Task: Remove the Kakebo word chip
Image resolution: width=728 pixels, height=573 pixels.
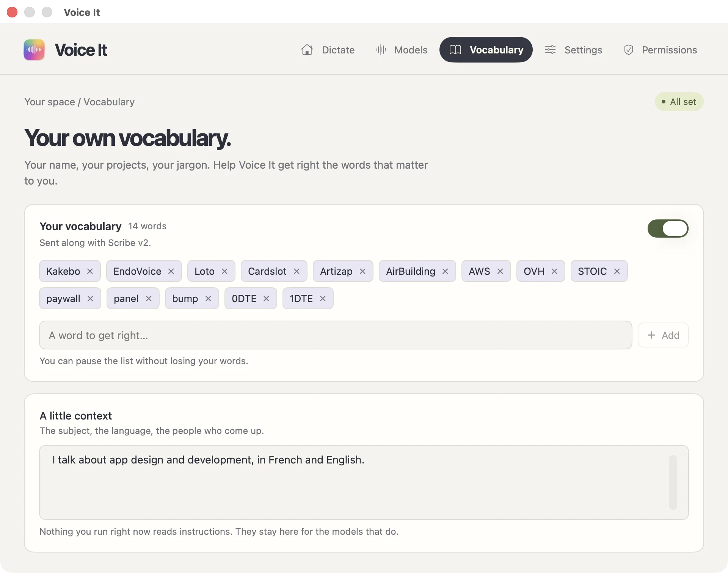Action: point(90,271)
